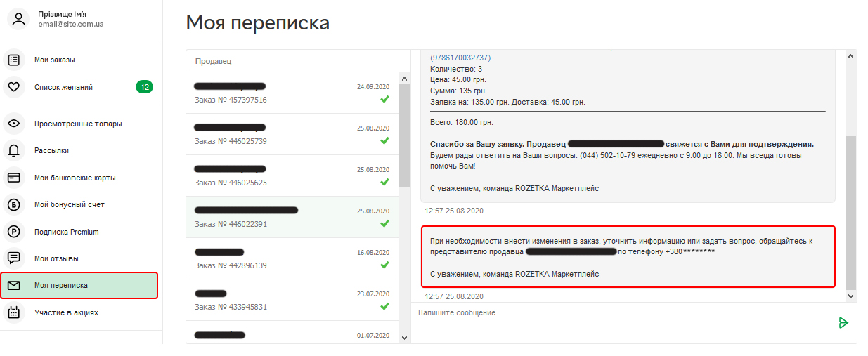Open My Orders list icon
This screenshot has width=868, height=356.
[13, 60]
